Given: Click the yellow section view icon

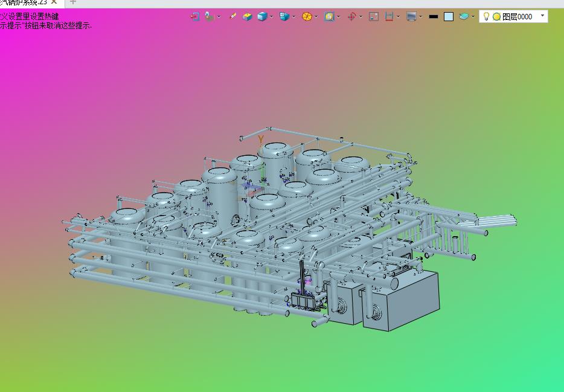Looking at the screenshot, I should [x=329, y=16].
